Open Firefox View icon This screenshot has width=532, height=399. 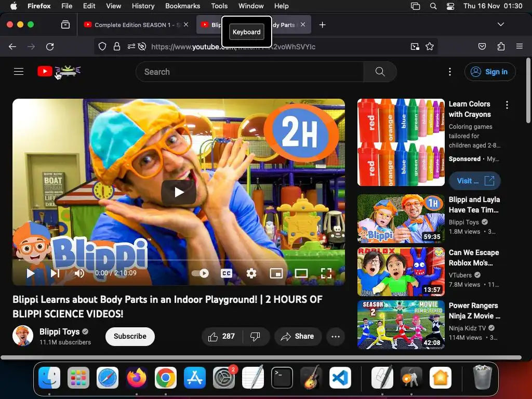click(x=65, y=25)
